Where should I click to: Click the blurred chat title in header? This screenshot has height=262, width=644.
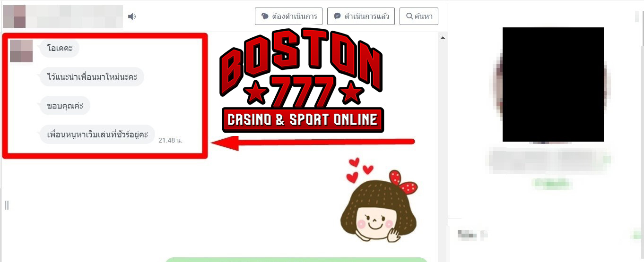pos(63,17)
